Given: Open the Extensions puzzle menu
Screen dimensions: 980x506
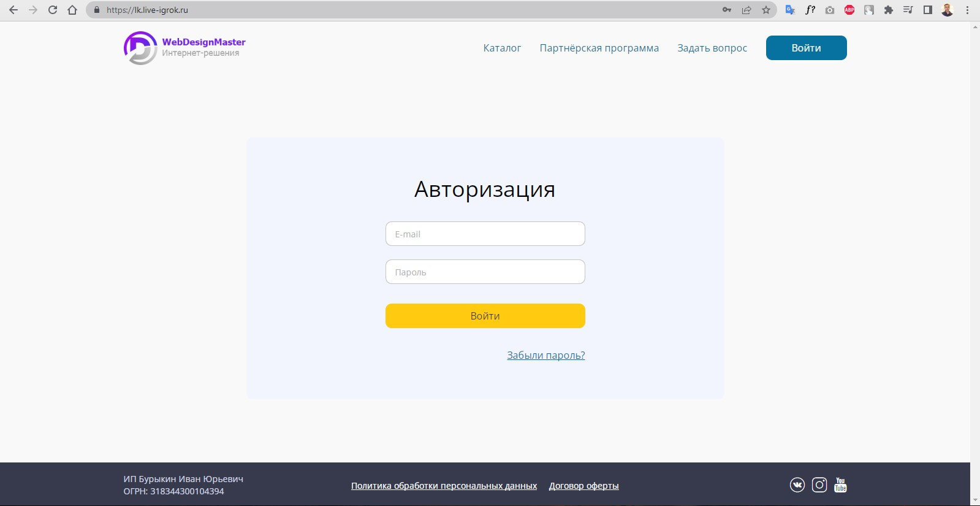Looking at the screenshot, I should click(889, 10).
